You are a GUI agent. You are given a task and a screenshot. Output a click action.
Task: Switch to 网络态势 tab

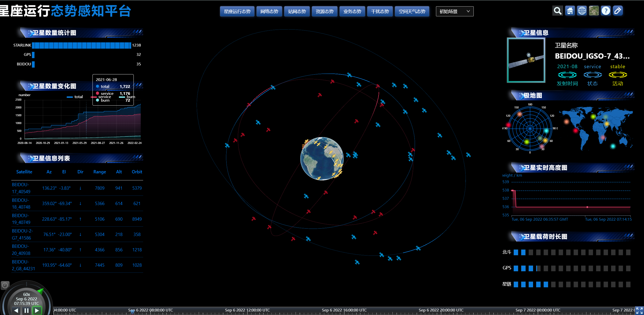point(269,11)
